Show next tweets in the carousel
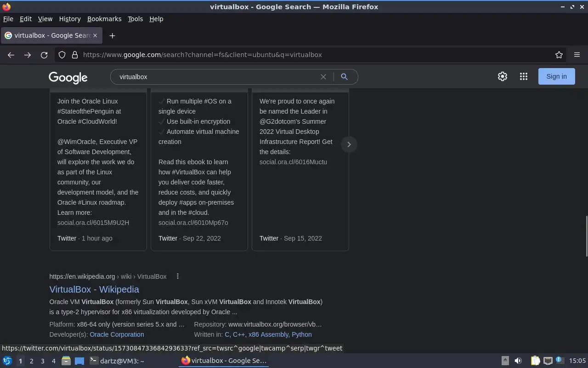The width and height of the screenshot is (588, 368). tap(349, 144)
